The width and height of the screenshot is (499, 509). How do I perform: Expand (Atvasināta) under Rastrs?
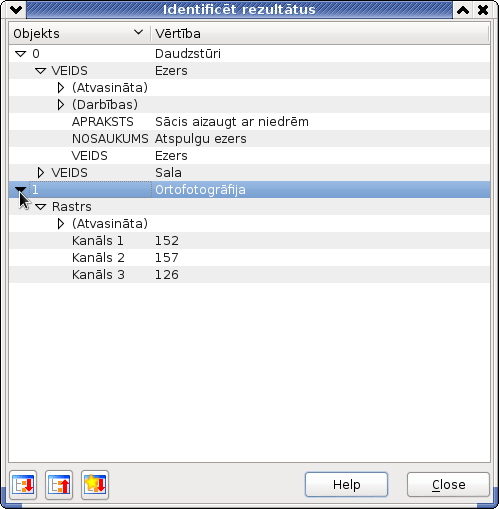(x=61, y=224)
